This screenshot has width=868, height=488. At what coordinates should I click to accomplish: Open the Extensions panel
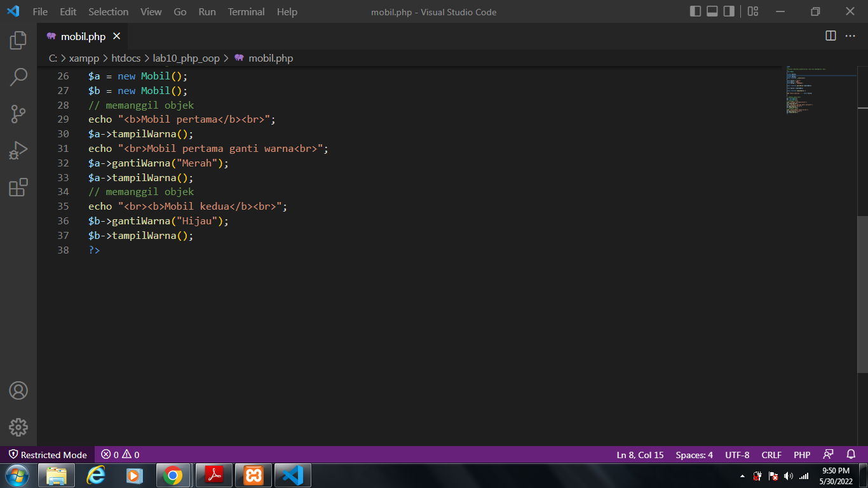[17, 187]
